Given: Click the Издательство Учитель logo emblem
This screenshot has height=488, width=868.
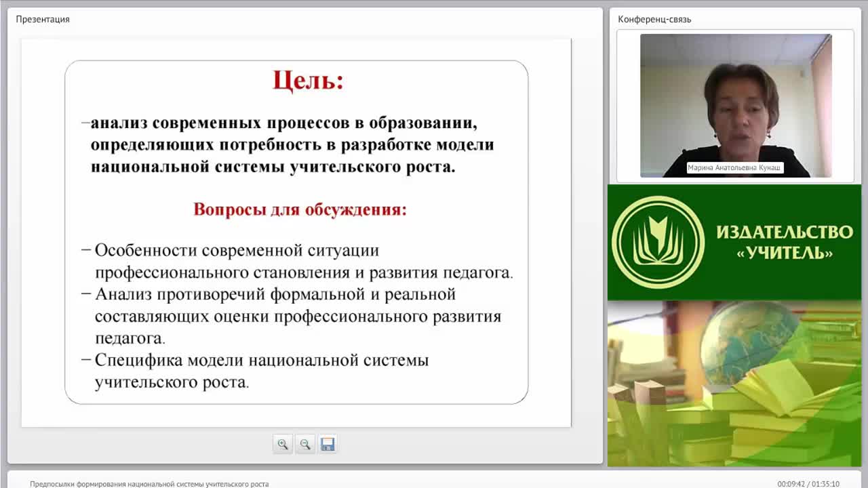Looking at the screenshot, I should [658, 242].
